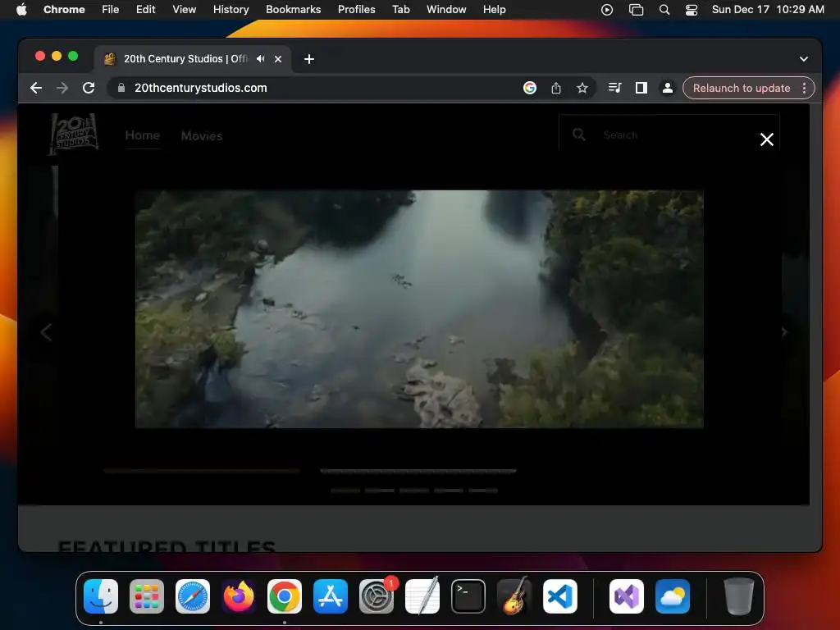Mute the tab via speaker icon

[260, 59]
